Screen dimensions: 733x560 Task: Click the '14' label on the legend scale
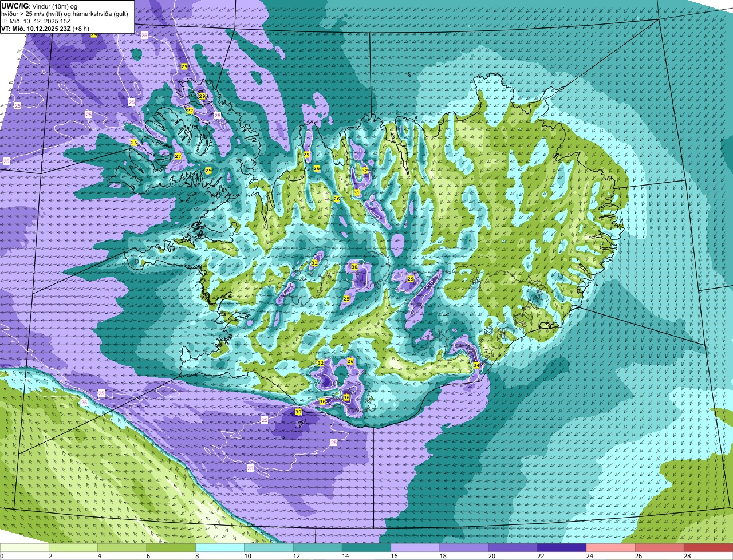[344, 556]
